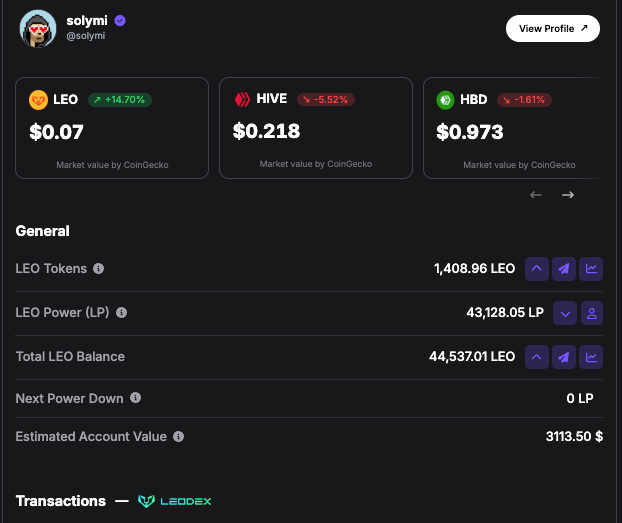Screen dimensions: 622x523
Task: Select the HIVE price card
Action: click(x=316, y=128)
